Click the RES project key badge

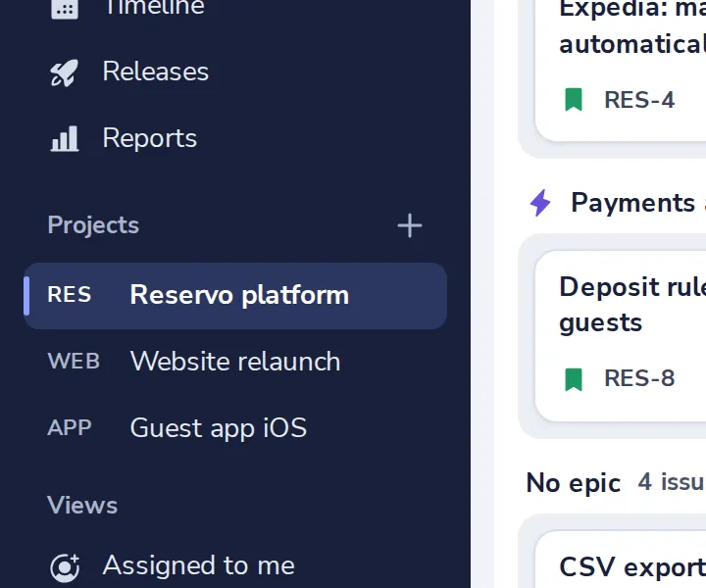(x=70, y=295)
